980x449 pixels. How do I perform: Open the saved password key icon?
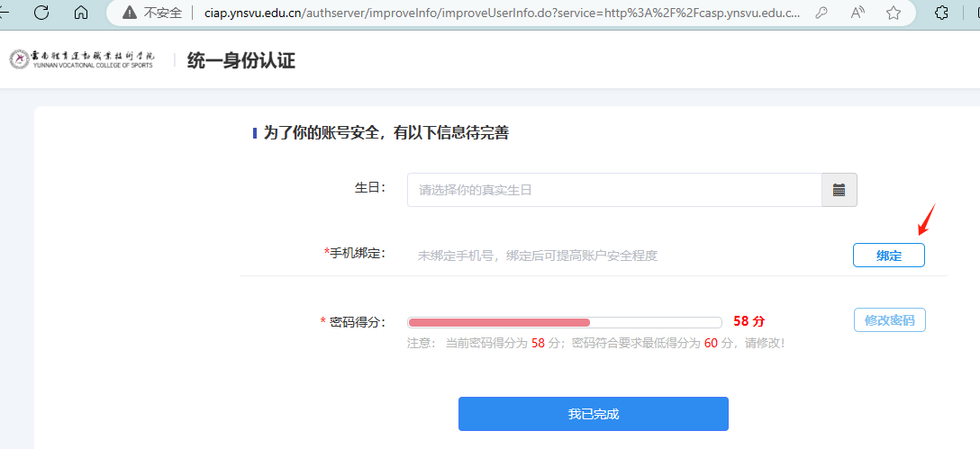(821, 13)
